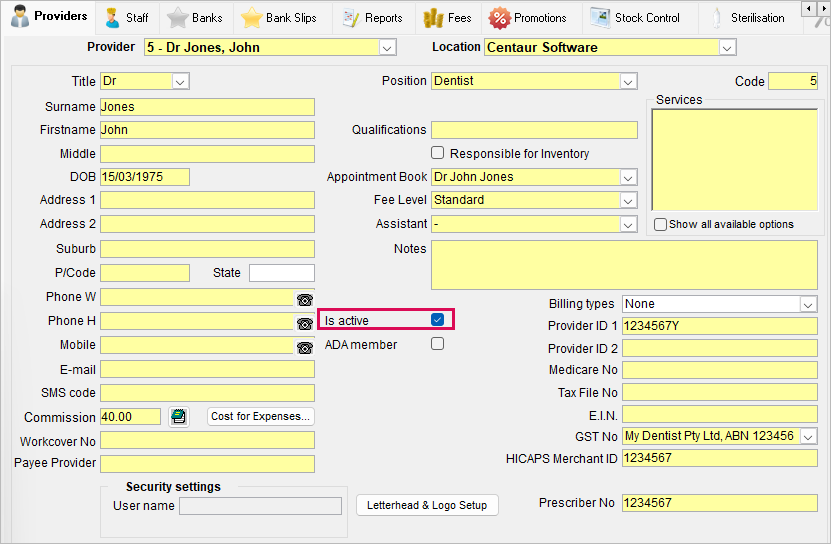Click the State input field
Viewport: 831px width, 544px height.
(x=281, y=273)
